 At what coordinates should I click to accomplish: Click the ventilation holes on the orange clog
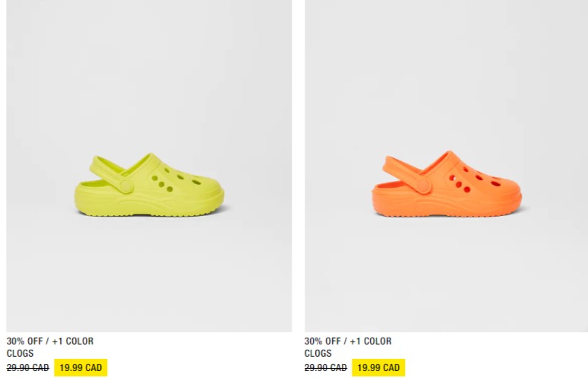[x=473, y=178]
